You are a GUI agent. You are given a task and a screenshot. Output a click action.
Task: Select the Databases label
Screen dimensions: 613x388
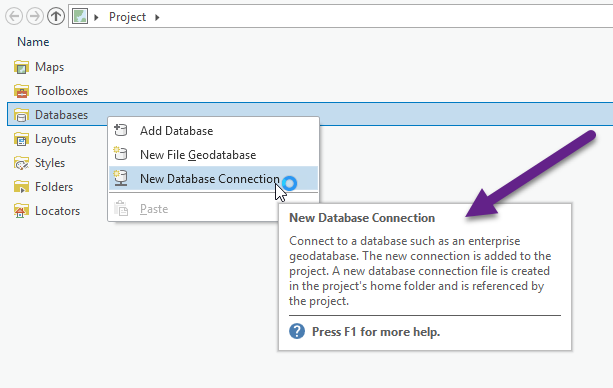pos(62,115)
